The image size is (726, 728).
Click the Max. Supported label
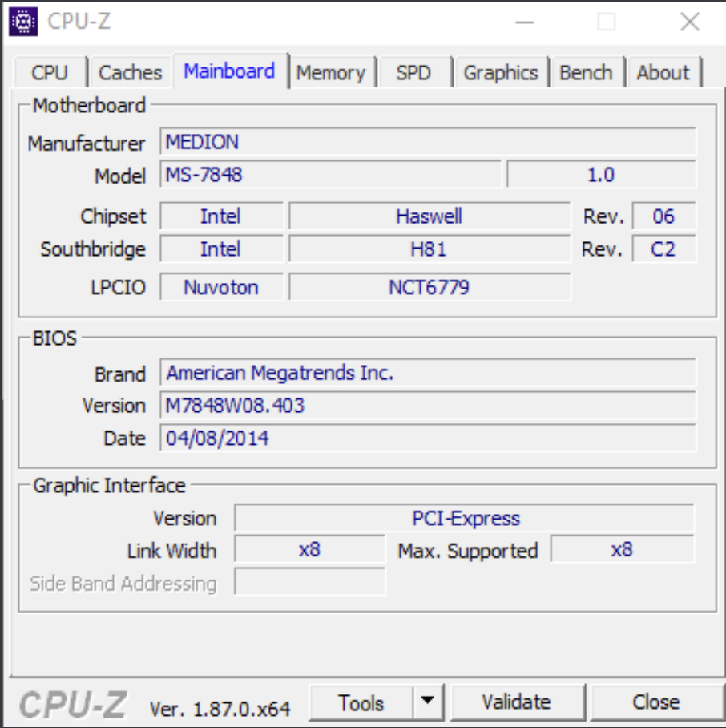[x=468, y=551]
